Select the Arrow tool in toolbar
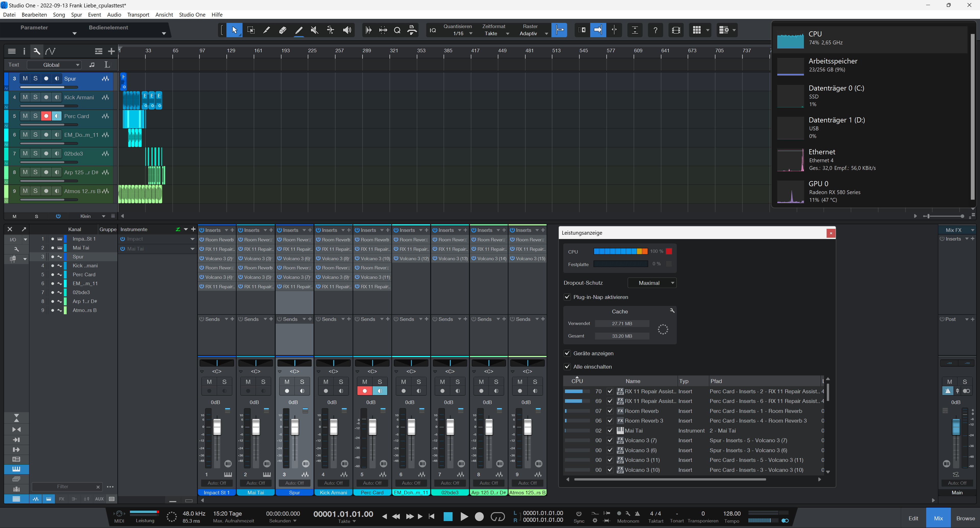Image resolution: width=980 pixels, height=528 pixels. 234,30
